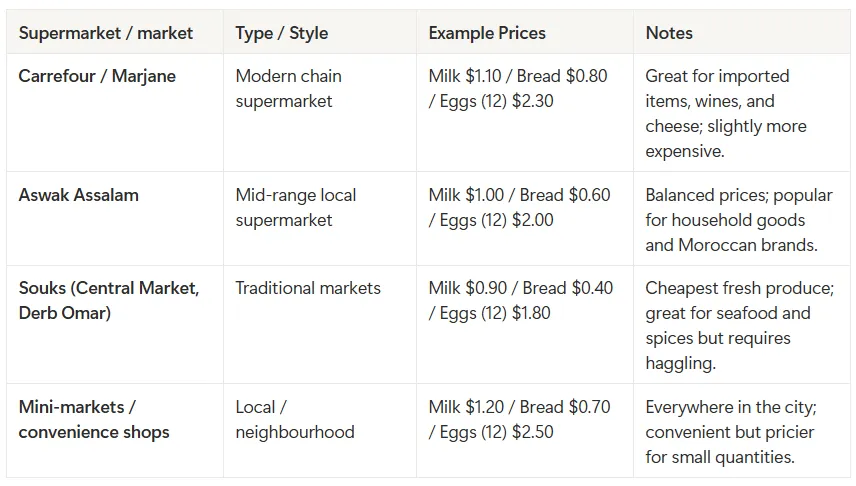
Task: Click the 'Example Prices' column header
Action: (x=487, y=33)
